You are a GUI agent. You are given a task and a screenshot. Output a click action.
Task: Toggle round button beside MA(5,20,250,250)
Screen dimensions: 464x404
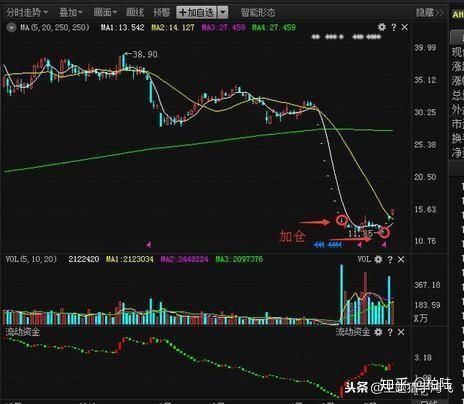pyautogui.click(x=11, y=27)
